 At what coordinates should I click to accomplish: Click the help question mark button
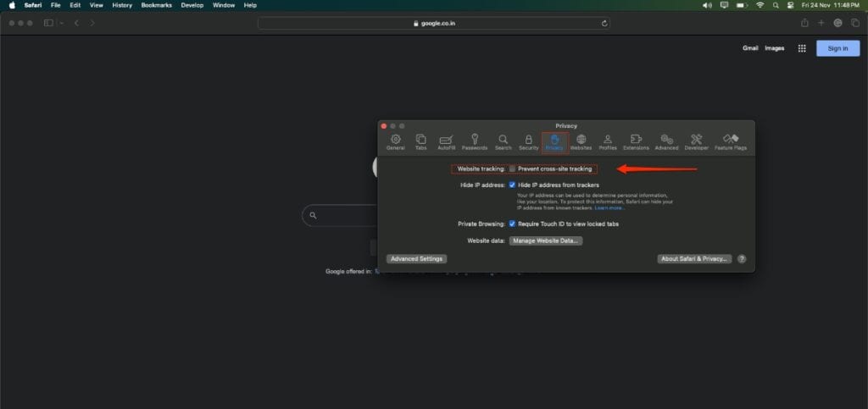pyautogui.click(x=742, y=258)
